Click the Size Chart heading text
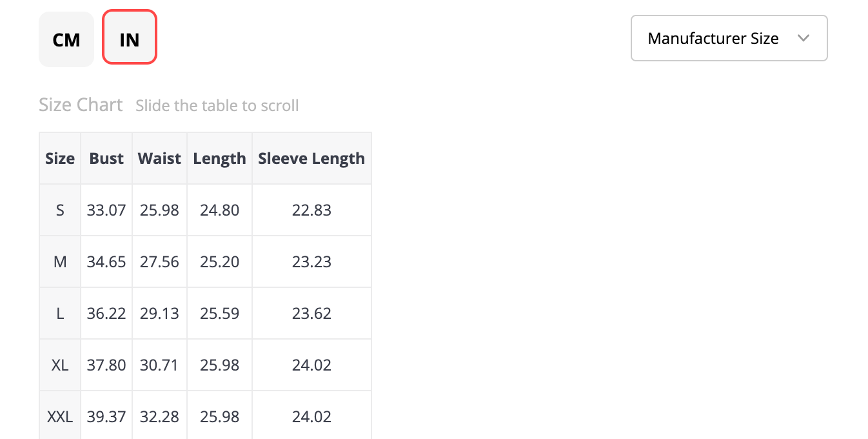Image resolution: width=868 pixels, height=439 pixels. [x=81, y=105]
